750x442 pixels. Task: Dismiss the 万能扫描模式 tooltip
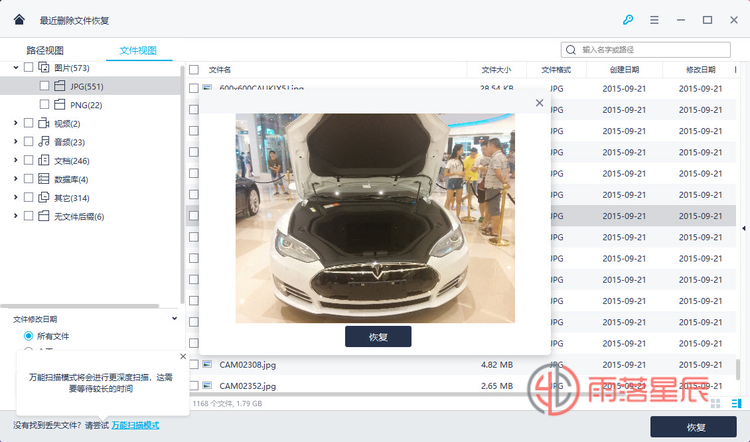point(183,356)
